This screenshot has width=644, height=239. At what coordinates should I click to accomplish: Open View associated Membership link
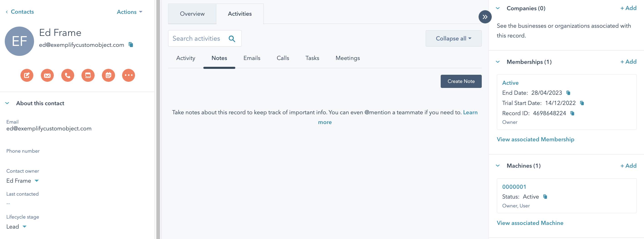[535, 139]
